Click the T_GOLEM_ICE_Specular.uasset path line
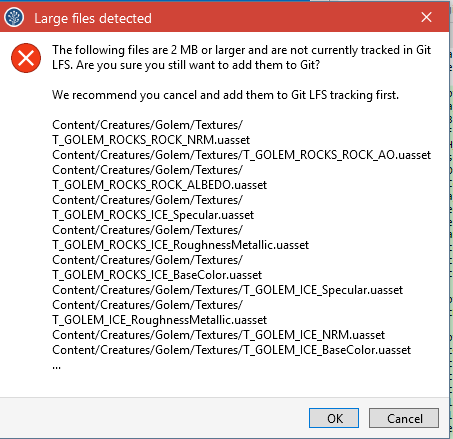Viewport: 453px width, 439px height. tap(228, 290)
